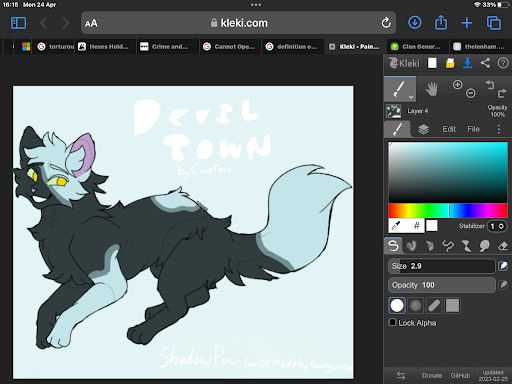The image size is (512, 384).
Task: Select the round hard brush tip
Action: point(397,305)
